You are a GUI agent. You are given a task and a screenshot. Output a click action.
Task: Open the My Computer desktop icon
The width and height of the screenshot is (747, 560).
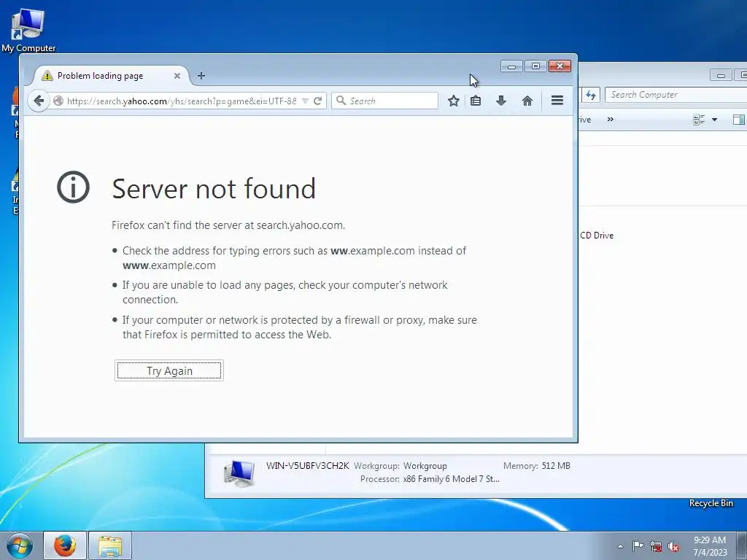(28, 29)
